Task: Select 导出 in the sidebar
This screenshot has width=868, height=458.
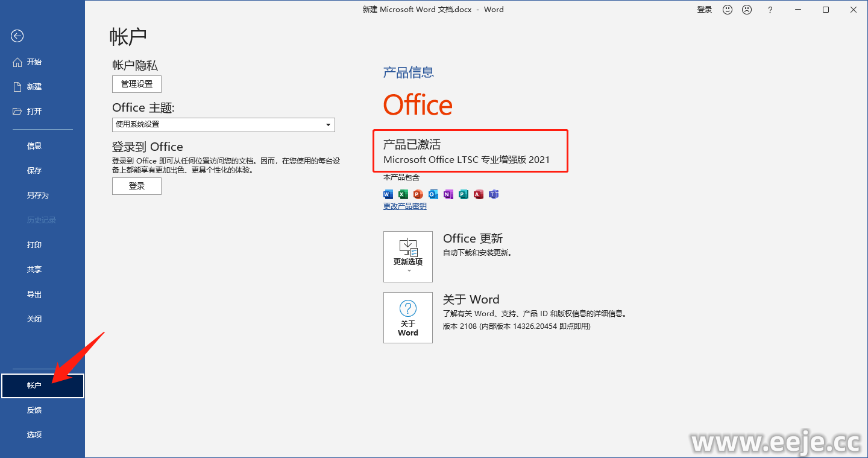Action: point(34,294)
